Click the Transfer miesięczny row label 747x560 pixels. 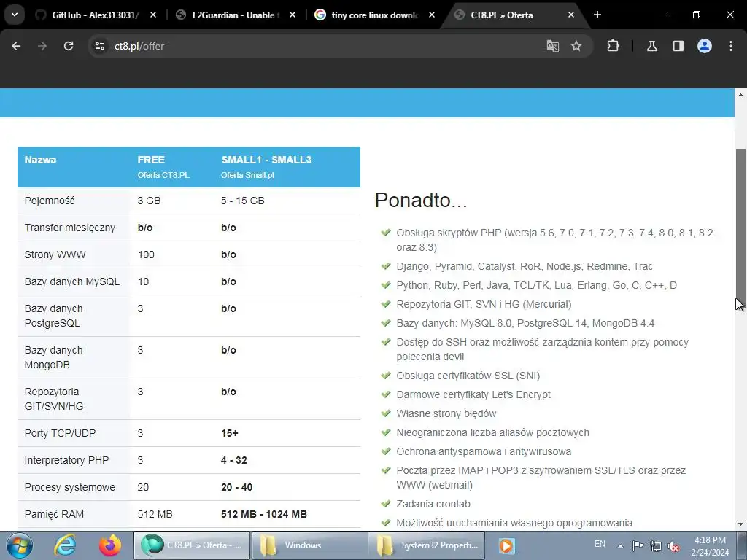(x=69, y=227)
